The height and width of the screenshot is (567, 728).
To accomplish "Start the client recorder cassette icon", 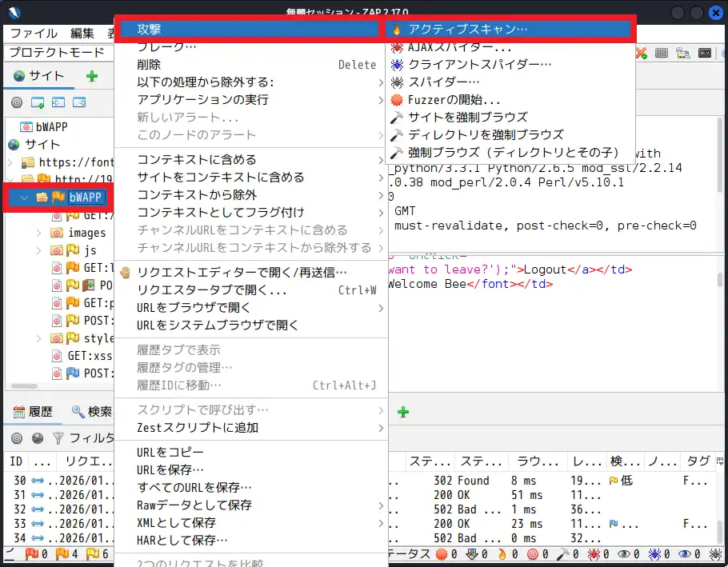I will point(705,53).
